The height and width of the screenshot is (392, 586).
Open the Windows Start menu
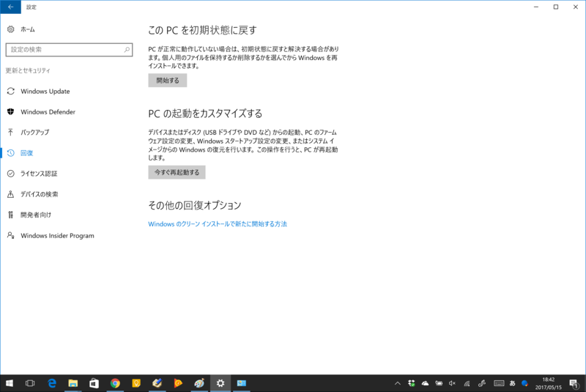[10, 383]
